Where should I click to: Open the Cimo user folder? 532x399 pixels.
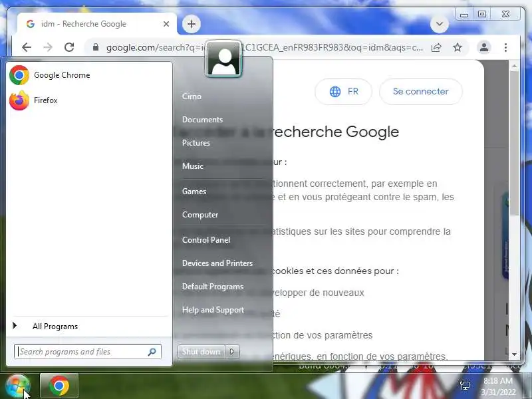pyautogui.click(x=192, y=96)
